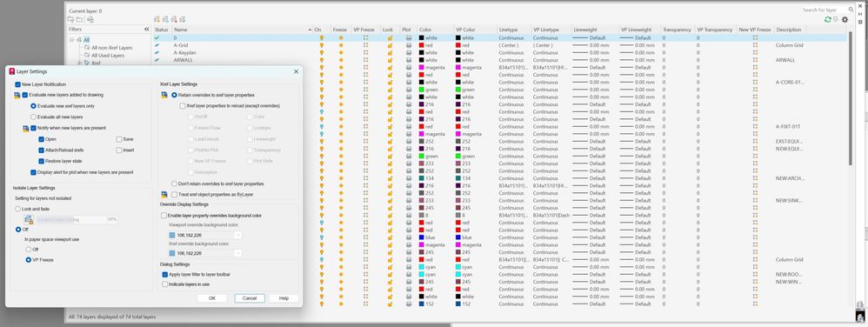The image size is (868, 327).
Task: Click the Delete Layer icon
Action: tap(174, 19)
